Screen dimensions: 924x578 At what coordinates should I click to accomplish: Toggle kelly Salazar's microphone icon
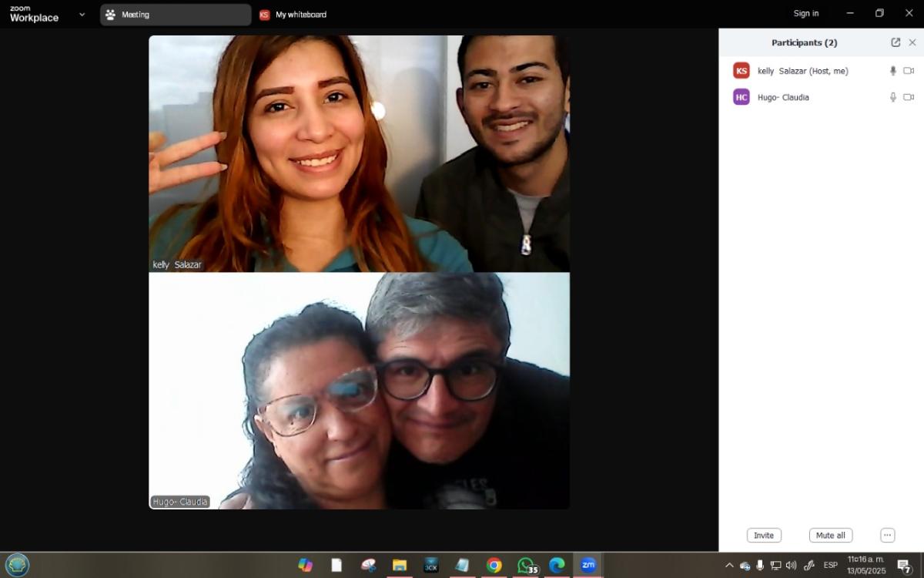(x=893, y=71)
